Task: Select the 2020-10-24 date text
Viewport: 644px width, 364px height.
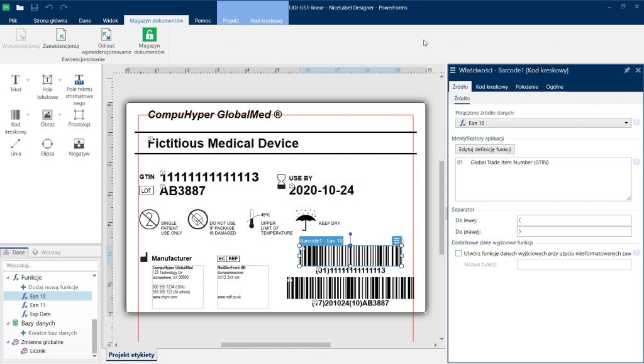Action: point(321,190)
